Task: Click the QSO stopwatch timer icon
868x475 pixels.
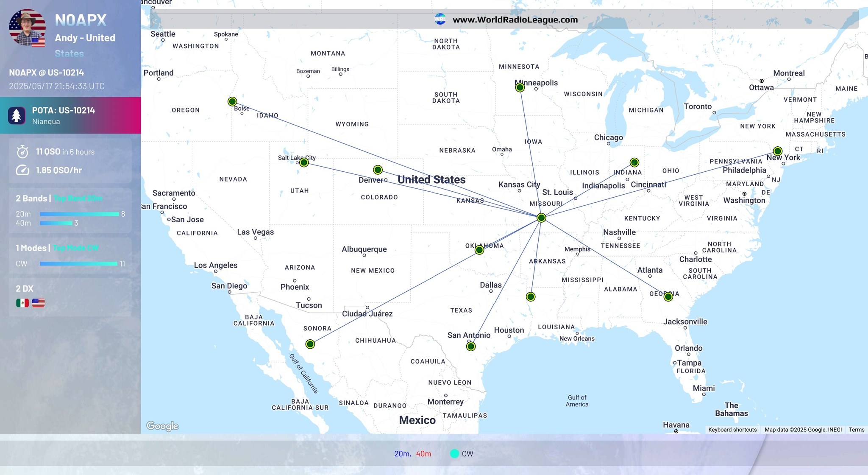Action: (x=22, y=151)
